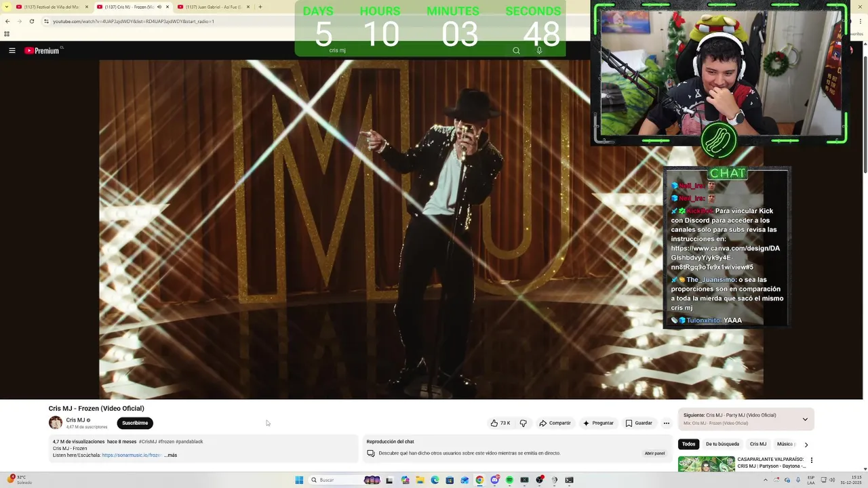Click the playing Frozen video area
Image resolution: width=868 pixels, height=488 pixels.
(431, 229)
